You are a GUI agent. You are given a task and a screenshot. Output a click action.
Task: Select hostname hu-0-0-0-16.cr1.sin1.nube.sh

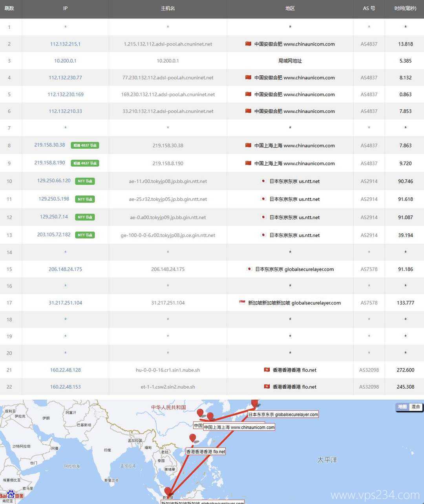pos(168,370)
